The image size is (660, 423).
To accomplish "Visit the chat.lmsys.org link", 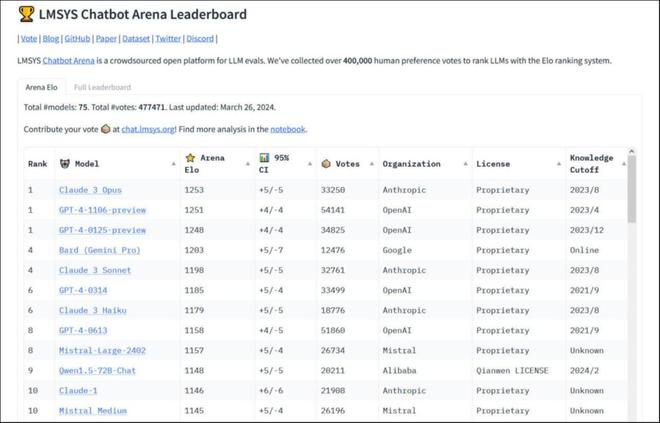I will [148, 129].
